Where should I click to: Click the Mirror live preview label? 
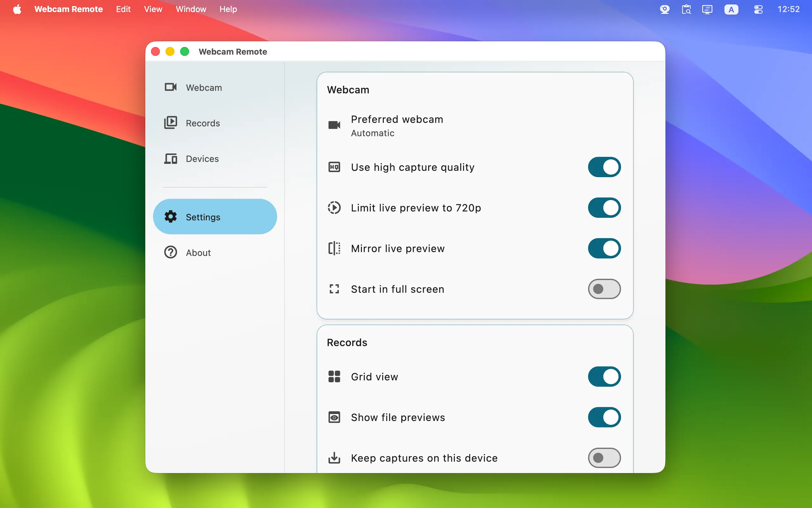pos(398,249)
